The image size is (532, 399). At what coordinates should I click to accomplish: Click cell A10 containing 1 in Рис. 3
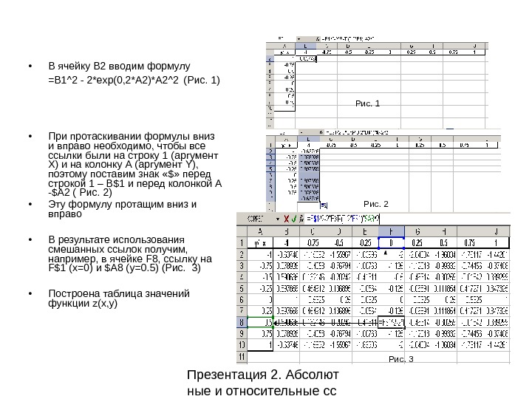pyautogui.click(x=260, y=345)
